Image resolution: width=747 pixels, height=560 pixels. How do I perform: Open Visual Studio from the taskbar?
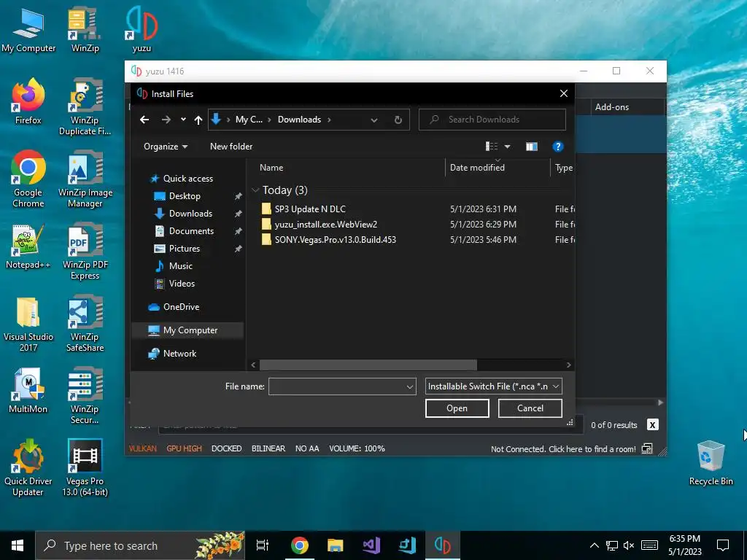(371, 545)
